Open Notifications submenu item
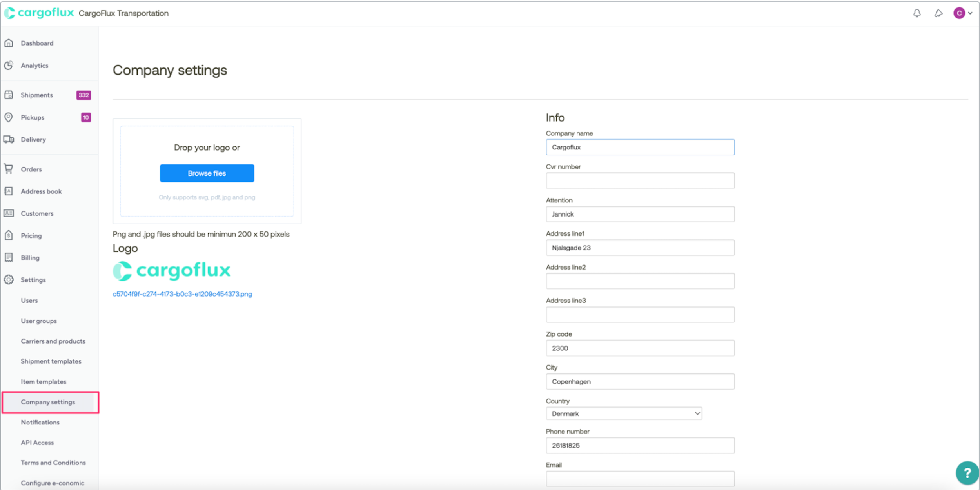This screenshot has width=980, height=490. click(40, 422)
